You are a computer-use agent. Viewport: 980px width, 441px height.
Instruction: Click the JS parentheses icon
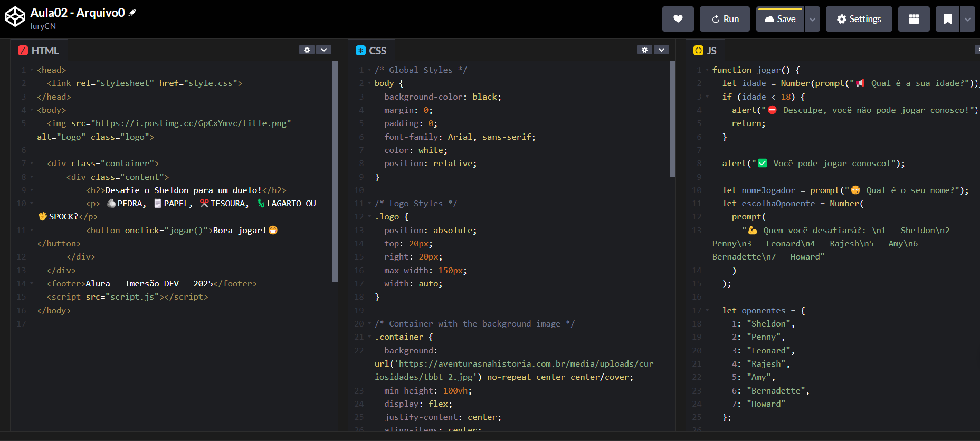tap(698, 51)
